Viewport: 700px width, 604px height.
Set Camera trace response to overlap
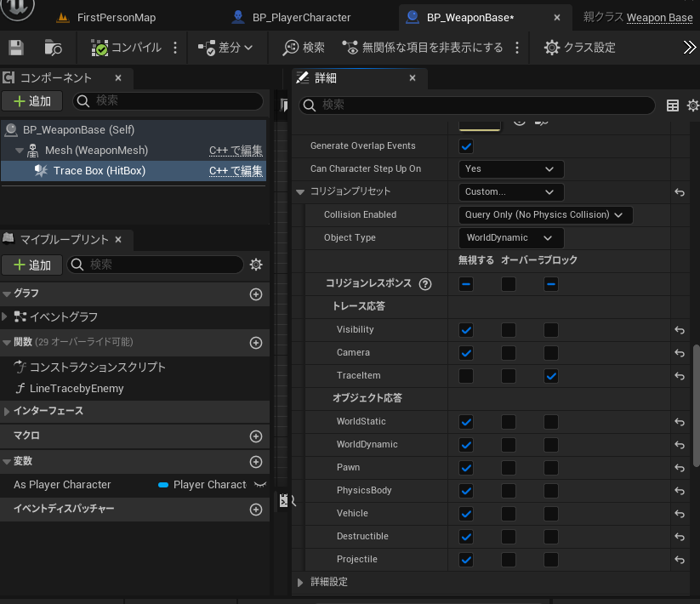[x=509, y=353]
